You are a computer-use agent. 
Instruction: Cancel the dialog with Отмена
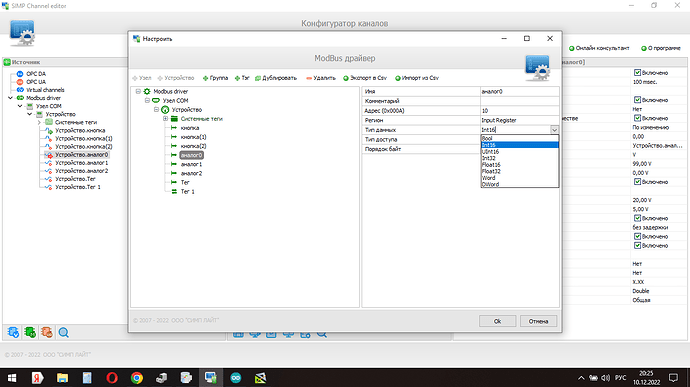(538, 321)
